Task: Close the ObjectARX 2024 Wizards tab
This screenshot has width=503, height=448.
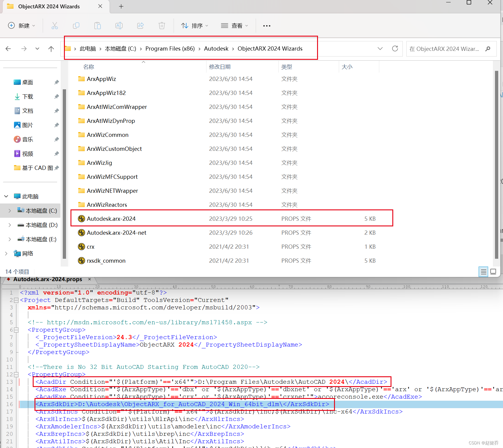Action: [100, 6]
